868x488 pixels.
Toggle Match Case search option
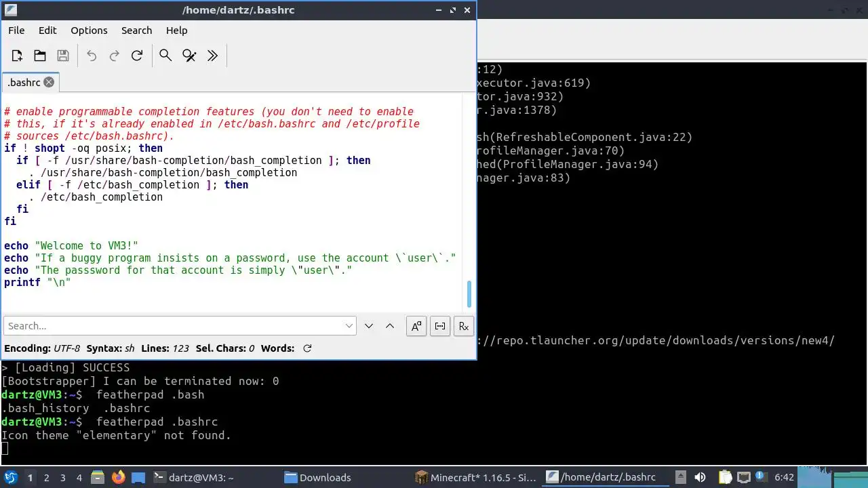point(416,326)
